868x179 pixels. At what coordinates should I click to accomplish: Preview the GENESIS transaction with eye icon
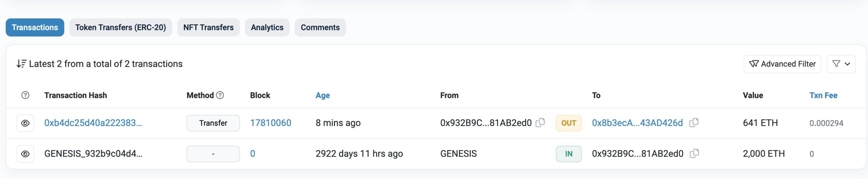(25, 154)
